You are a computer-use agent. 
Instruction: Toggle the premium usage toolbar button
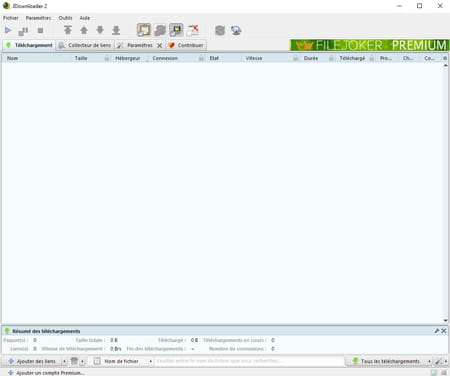tap(176, 30)
